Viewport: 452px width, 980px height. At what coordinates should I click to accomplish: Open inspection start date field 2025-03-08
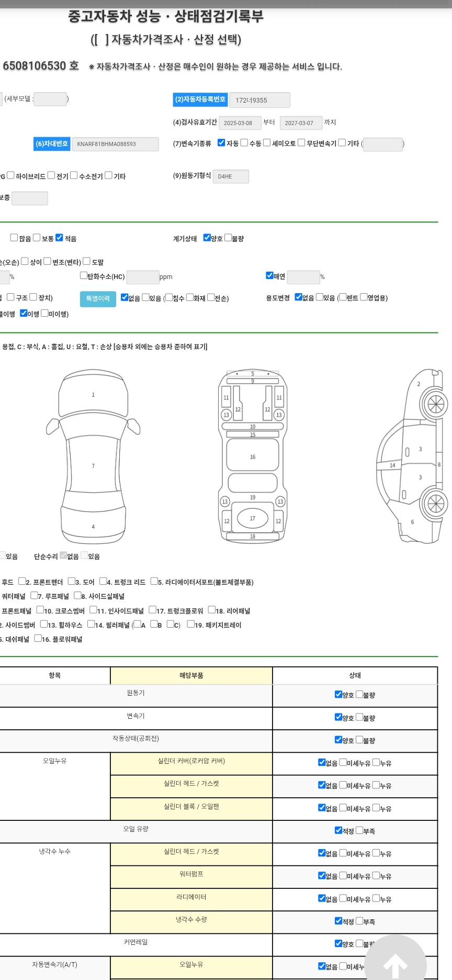click(x=240, y=123)
